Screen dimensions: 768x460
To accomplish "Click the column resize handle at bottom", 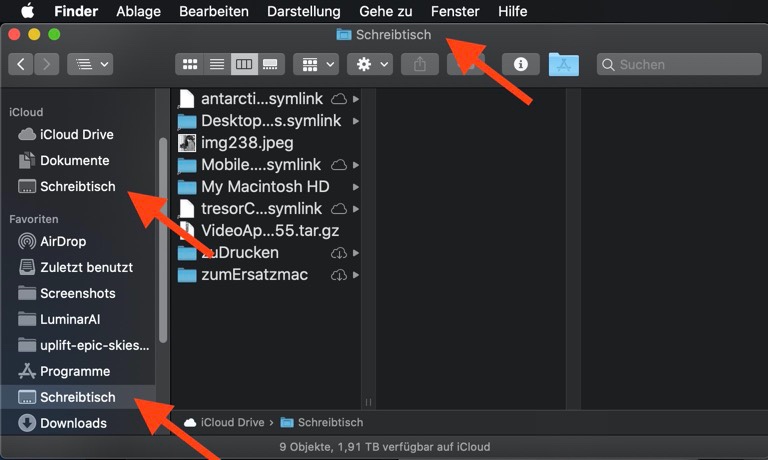I will pos(368,402).
